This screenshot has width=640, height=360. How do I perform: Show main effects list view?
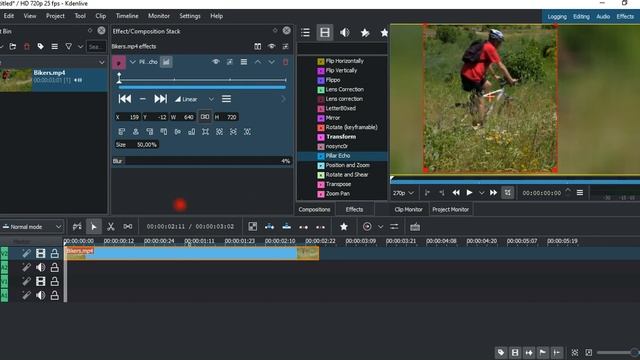tap(305, 33)
